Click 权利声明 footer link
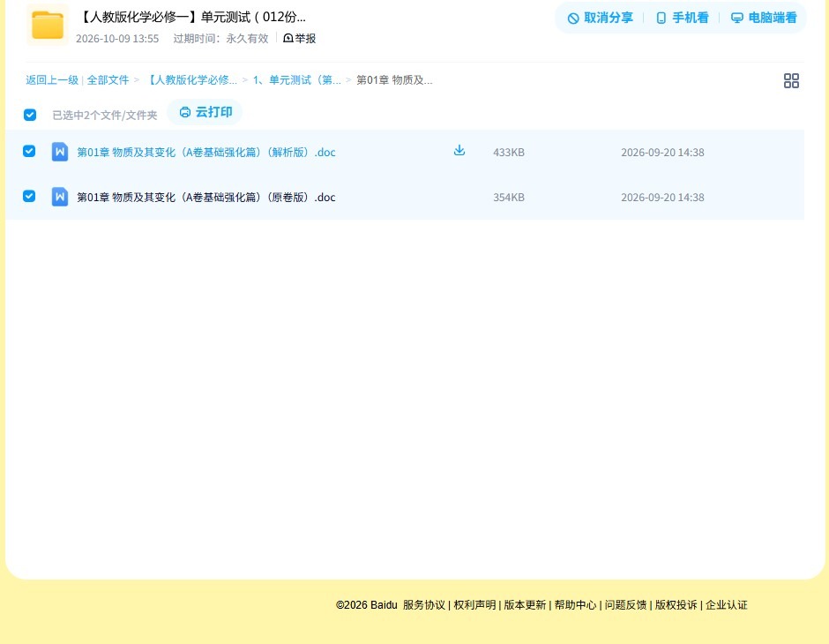The width and height of the screenshot is (829, 644). pos(474,605)
